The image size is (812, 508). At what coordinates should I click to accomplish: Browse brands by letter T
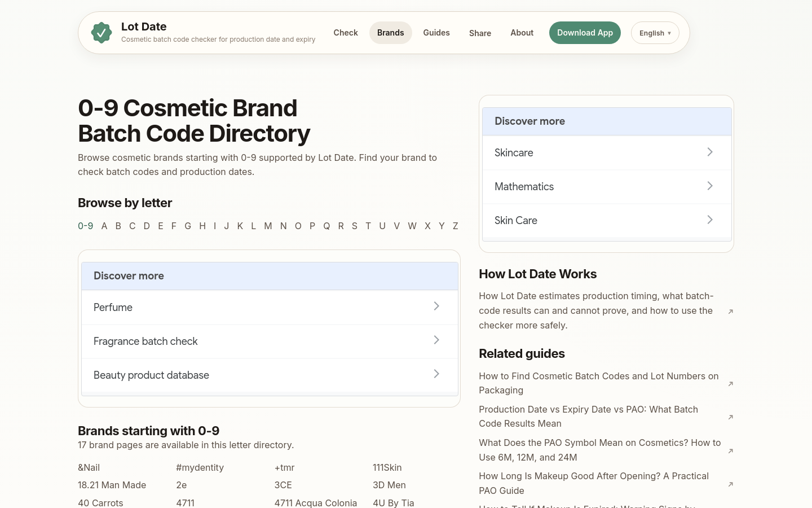368,226
